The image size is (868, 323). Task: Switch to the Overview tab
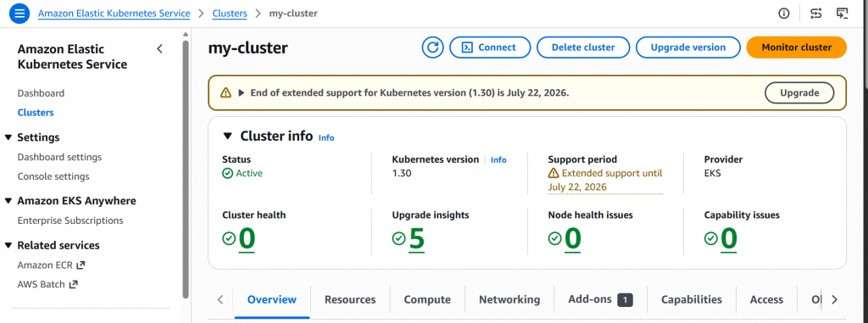coord(272,300)
